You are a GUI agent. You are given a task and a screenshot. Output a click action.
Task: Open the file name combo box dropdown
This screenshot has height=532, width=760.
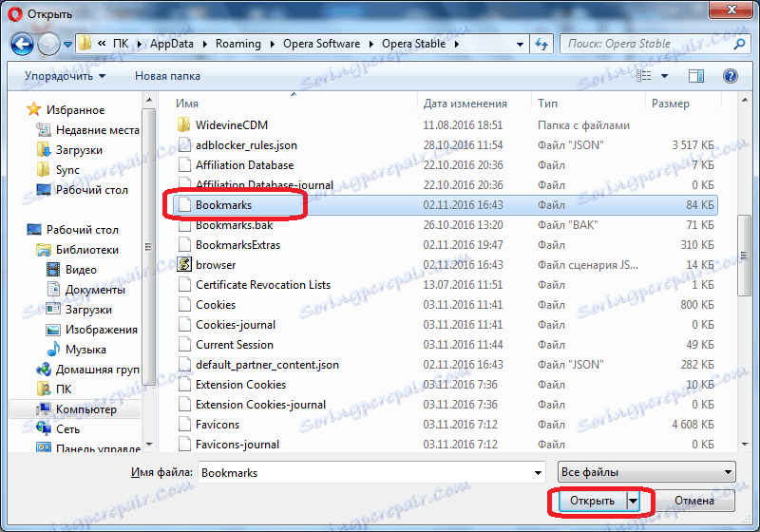pyautogui.click(x=538, y=472)
